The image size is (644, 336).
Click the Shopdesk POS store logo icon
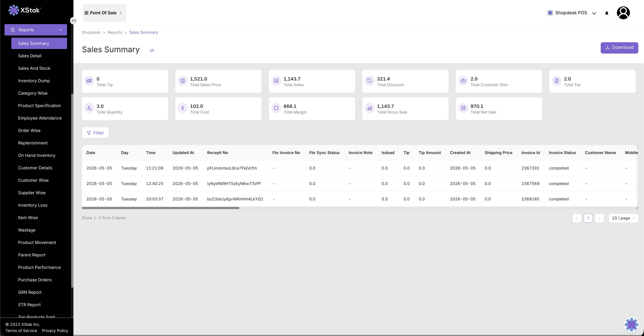(x=550, y=13)
